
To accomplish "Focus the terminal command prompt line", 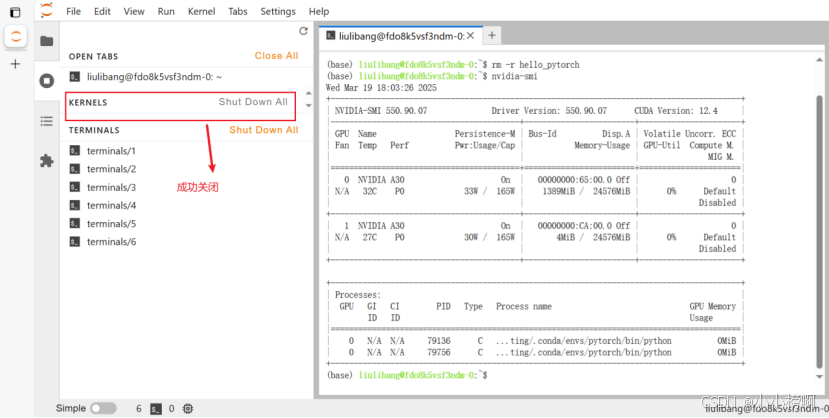I will click(407, 375).
